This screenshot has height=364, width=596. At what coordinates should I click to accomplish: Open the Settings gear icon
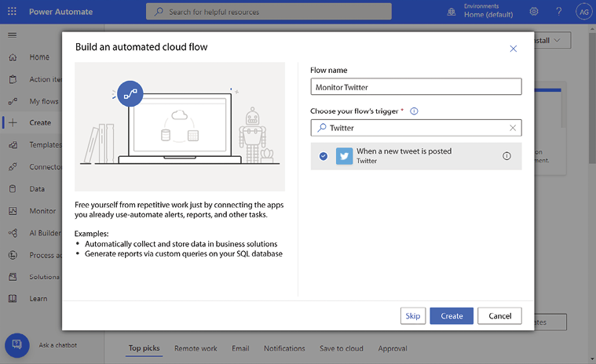click(x=534, y=12)
